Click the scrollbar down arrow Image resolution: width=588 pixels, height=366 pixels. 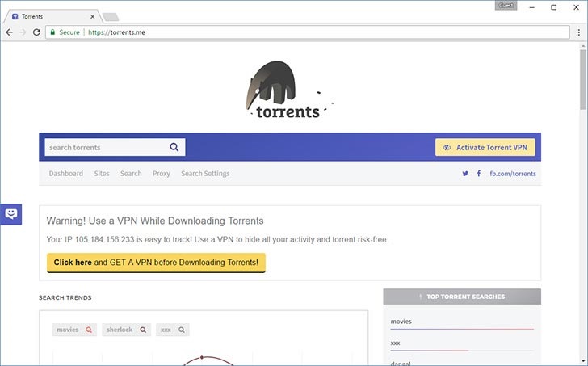pyautogui.click(x=583, y=360)
